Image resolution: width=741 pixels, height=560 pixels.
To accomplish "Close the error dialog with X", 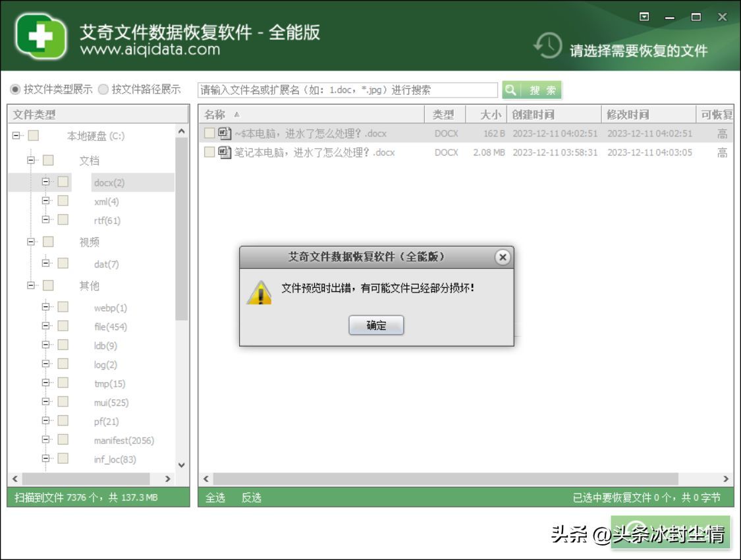I will (503, 257).
